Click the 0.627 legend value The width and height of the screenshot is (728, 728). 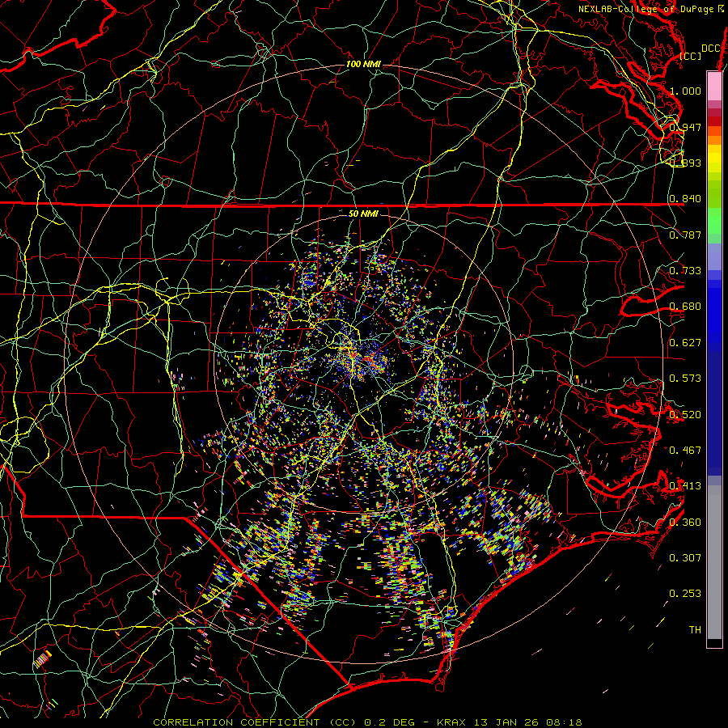[x=685, y=343]
